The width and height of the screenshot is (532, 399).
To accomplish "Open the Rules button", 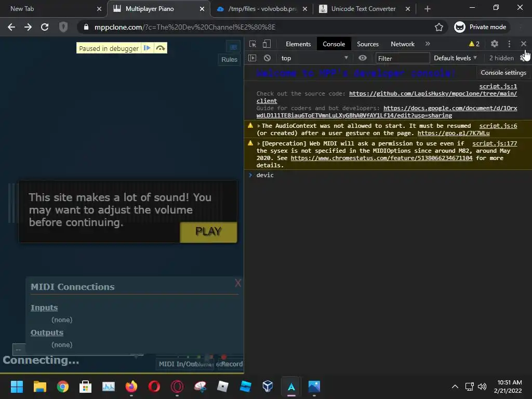I will [x=229, y=59].
